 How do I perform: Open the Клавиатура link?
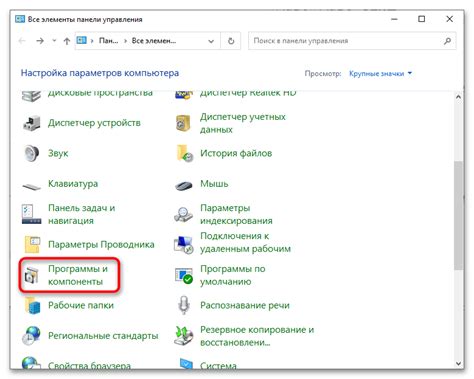[73, 184]
